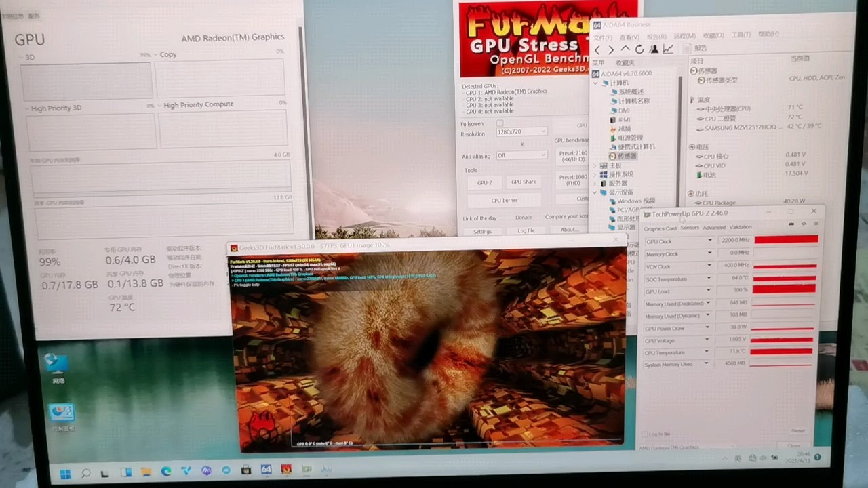Switch to GPU-Z Graphics Card tab
The image size is (868, 488).
(x=660, y=228)
